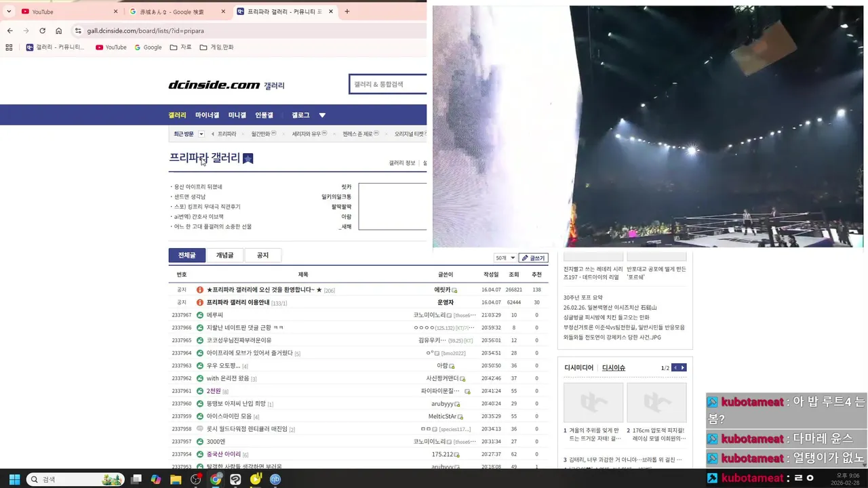Open featured post 샌드맨 생각남
868x488 pixels.
[x=190, y=197]
